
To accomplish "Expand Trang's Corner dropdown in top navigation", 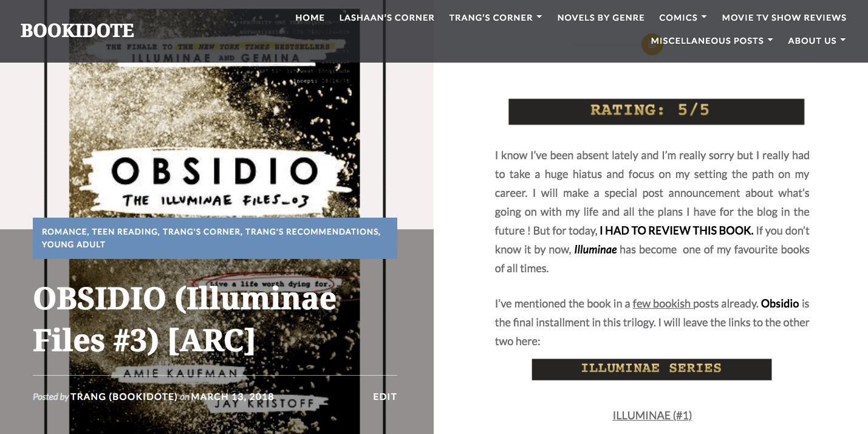I will click(495, 18).
